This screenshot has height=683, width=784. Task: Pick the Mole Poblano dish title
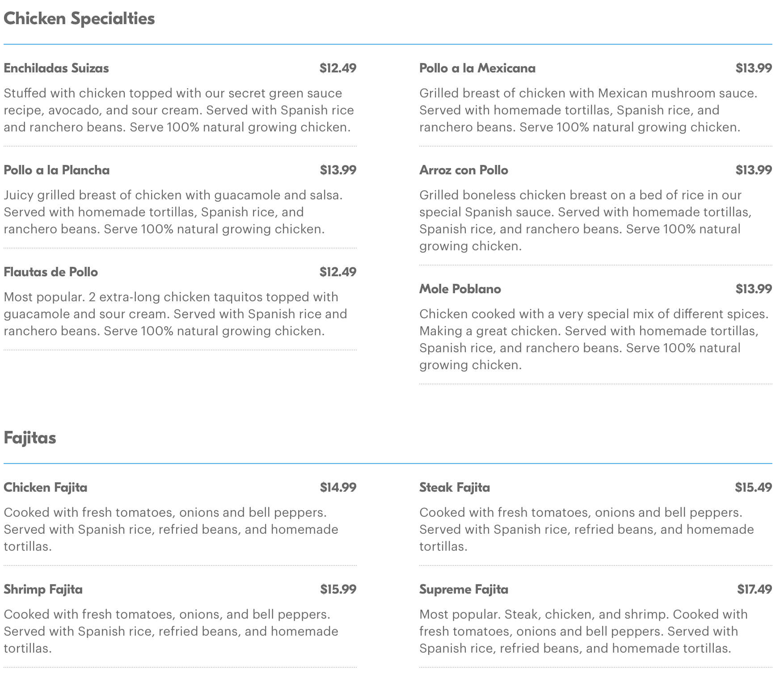click(460, 289)
